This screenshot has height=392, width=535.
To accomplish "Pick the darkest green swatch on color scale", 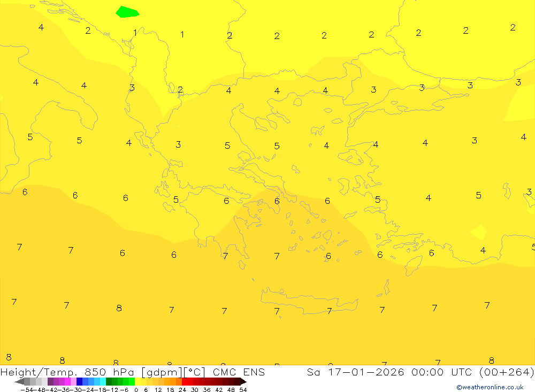I will 109,382.
